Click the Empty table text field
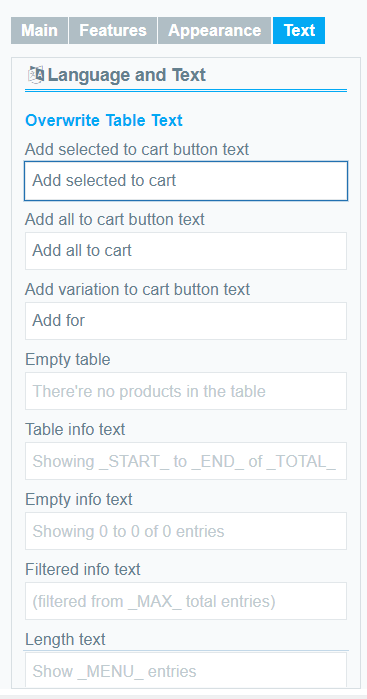Screen dimensions: 367x699 click(186, 391)
